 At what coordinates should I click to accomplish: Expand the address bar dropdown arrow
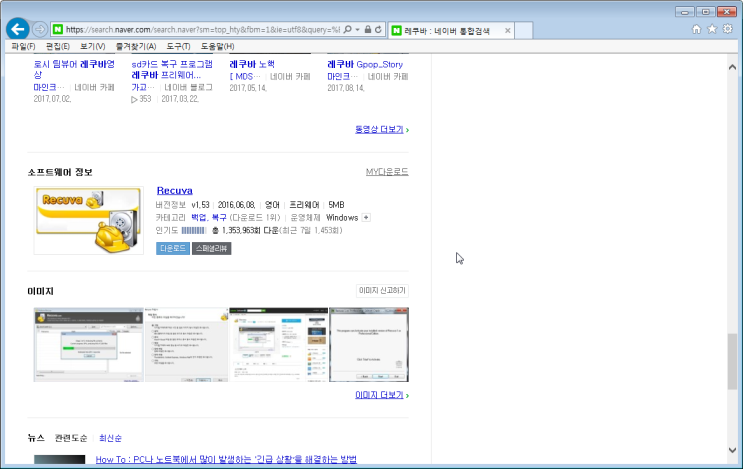[357, 29]
